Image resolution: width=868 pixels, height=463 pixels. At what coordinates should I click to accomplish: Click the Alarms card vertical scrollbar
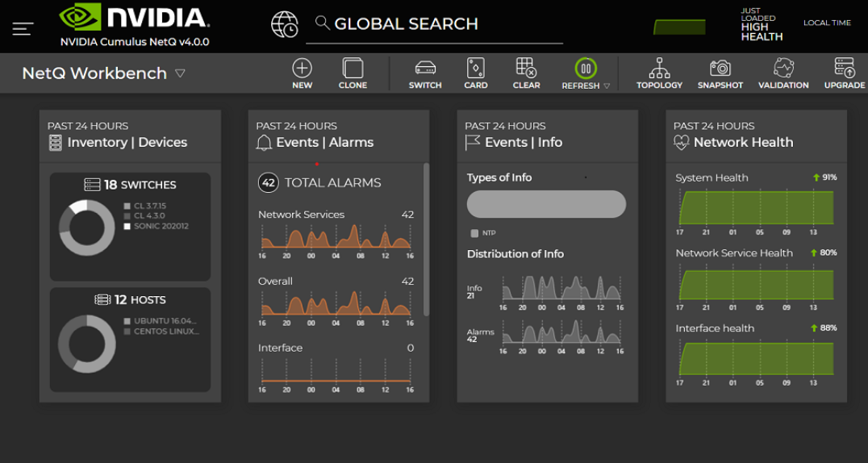(426, 240)
